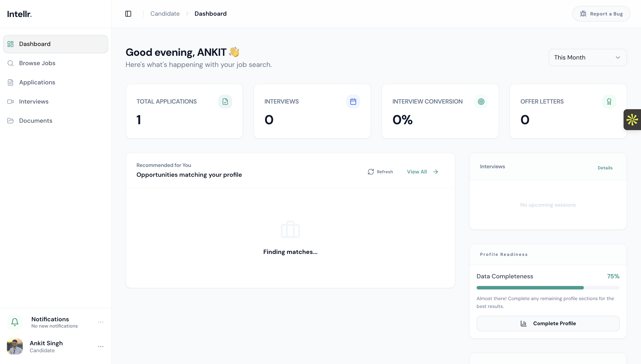
Task: Open Notifications three-dot options menu
Action: pos(101,322)
